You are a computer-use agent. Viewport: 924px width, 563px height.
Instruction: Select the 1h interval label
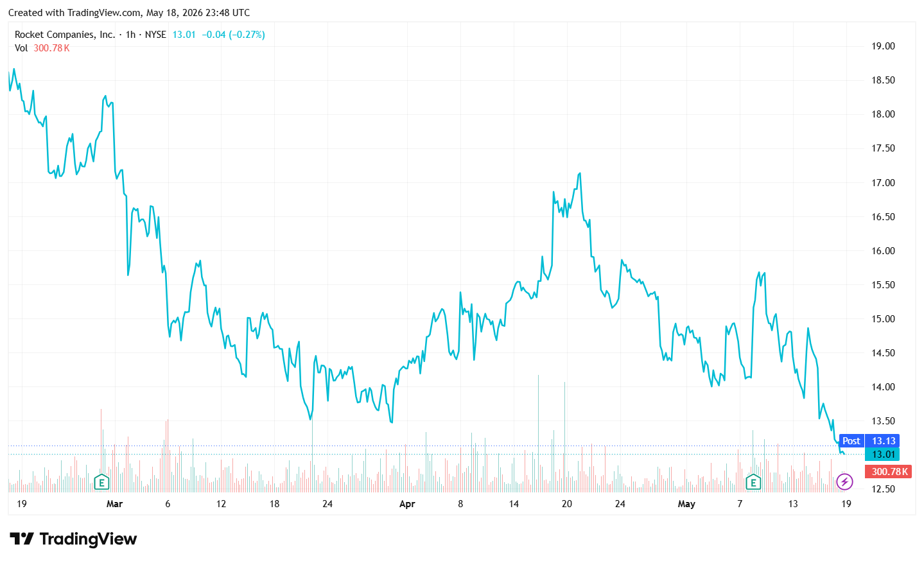[131, 35]
